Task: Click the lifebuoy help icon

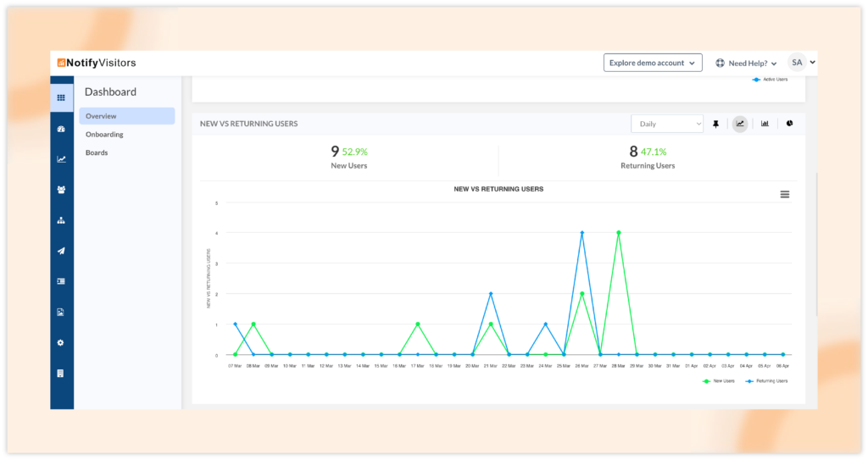Action: coord(720,63)
